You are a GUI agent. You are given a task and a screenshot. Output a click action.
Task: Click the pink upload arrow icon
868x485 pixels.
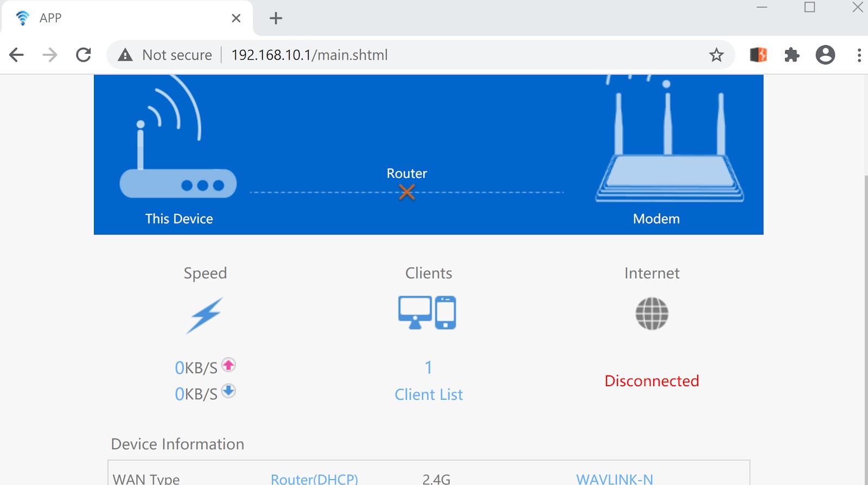[x=228, y=365]
